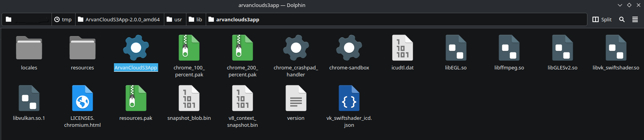Click the Split view button
Viewport: 644px width, 140px height.
tap(602, 19)
